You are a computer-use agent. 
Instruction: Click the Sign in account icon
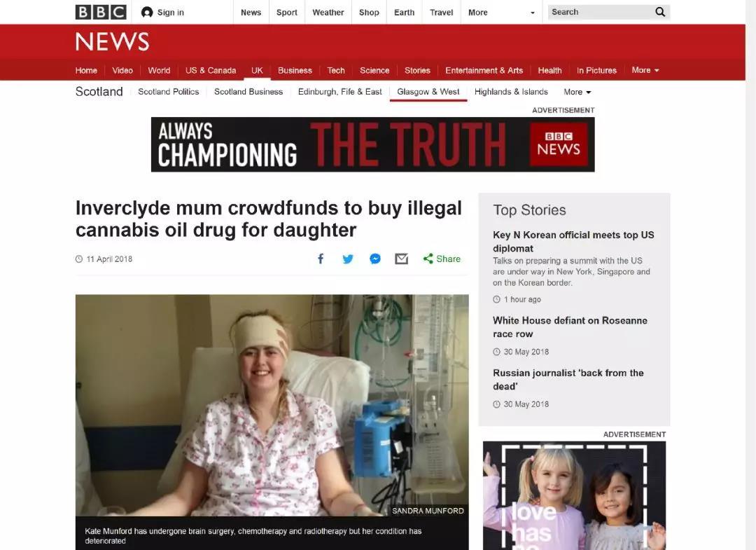(147, 13)
